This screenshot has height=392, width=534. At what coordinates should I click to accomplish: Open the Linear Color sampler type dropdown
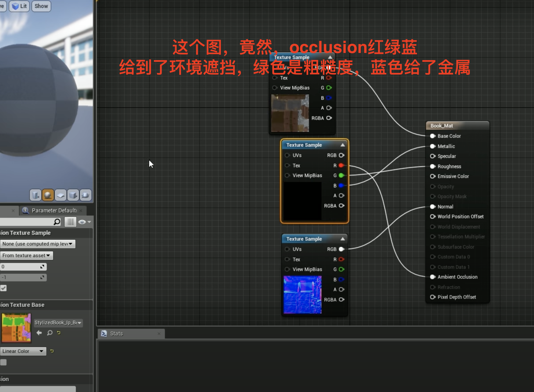tap(23, 351)
